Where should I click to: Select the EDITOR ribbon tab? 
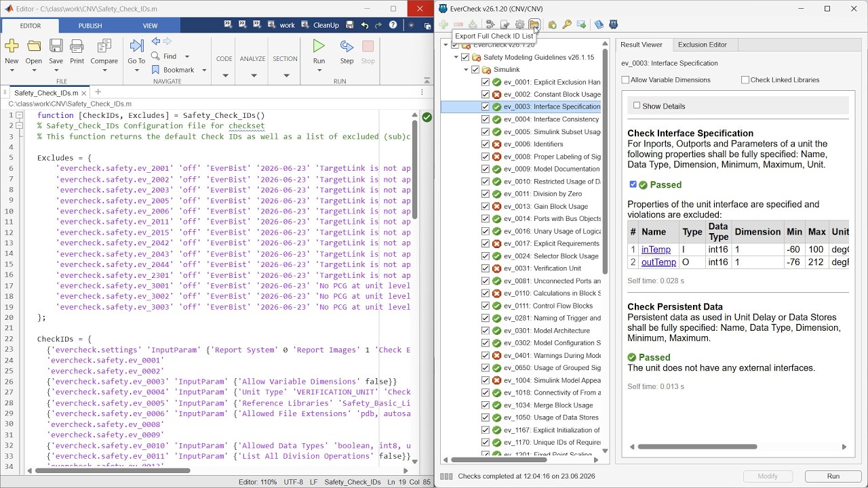click(x=30, y=26)
